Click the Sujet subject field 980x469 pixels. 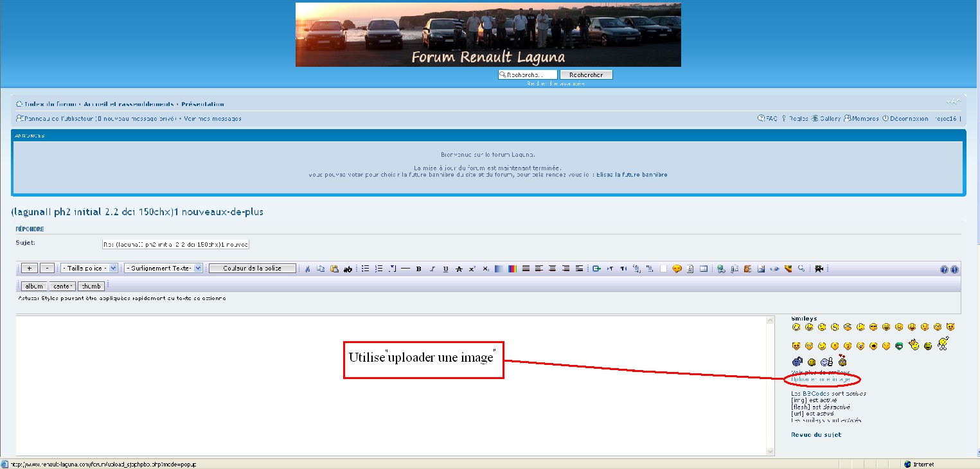pyautogui.click(x=175, y=244)
